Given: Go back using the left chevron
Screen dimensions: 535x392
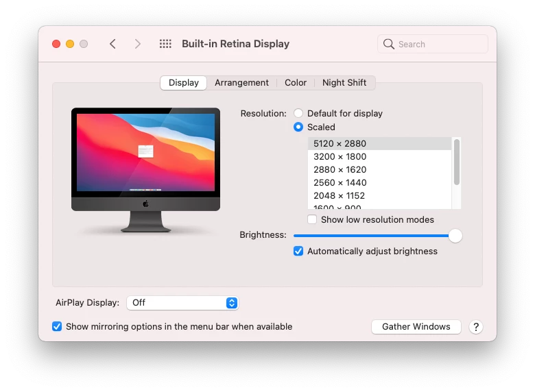Looking at the screenshot, I should (x=112, y=44).
